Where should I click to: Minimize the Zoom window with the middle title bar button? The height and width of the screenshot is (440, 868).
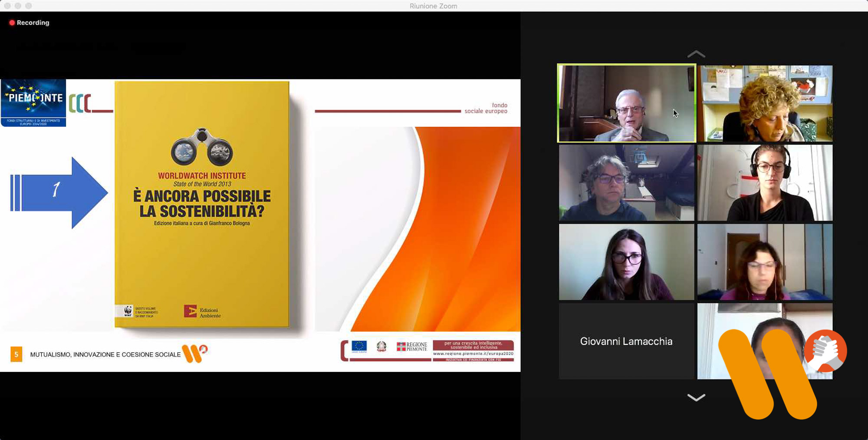coord(18,6)
